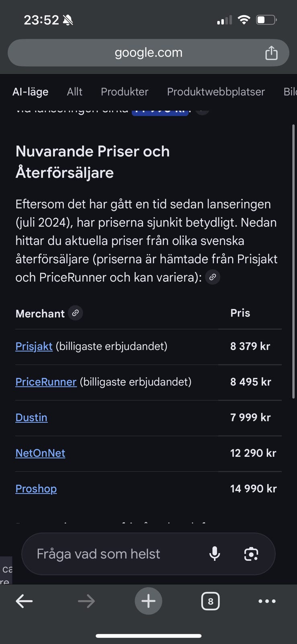Image resolution: width=297 pixels, height=644 pixels.
Task: Open the tab switcher showing 8 tabs
Action: 210,601
